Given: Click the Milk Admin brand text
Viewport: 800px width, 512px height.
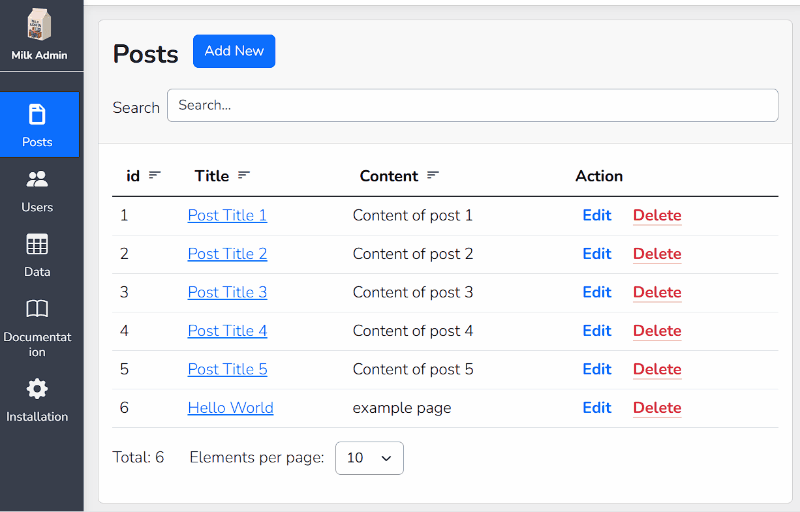Looking at the screenshot, I should coord(39,55).
